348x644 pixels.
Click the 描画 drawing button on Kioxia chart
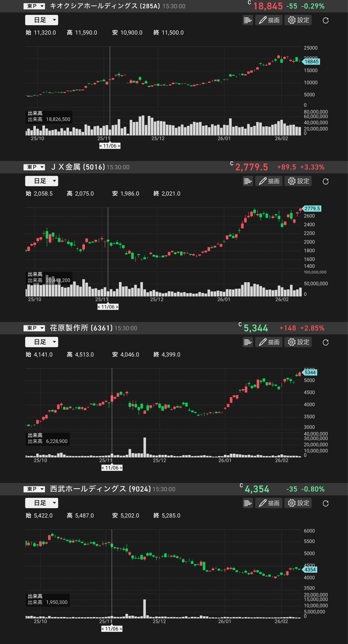pos(269,20)
